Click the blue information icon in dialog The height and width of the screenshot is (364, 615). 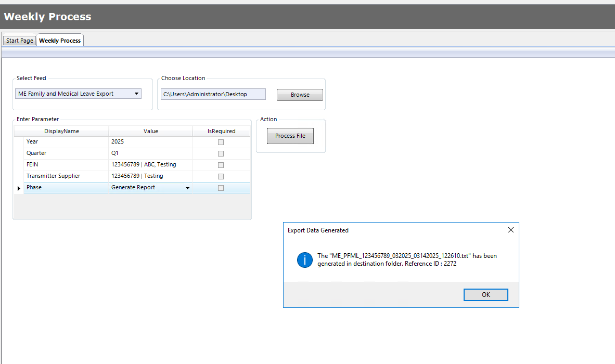click(x=305, y=260)
